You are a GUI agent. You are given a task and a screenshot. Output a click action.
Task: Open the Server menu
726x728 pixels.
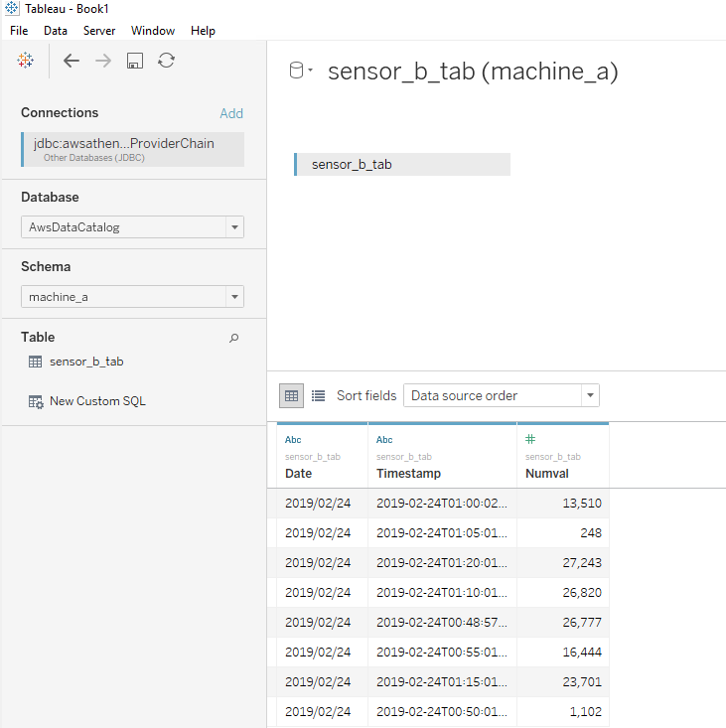coord(99,31)
